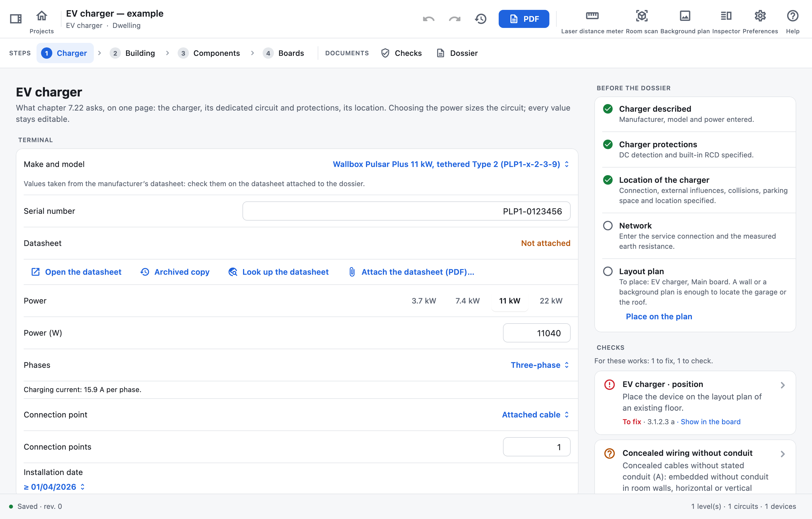Toggle the sidebar panel icon
812x519 pixels.
16,19
